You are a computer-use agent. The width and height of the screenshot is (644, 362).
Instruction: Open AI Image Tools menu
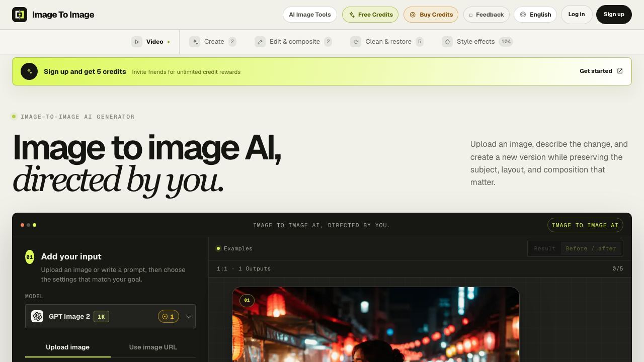(310, 15)
